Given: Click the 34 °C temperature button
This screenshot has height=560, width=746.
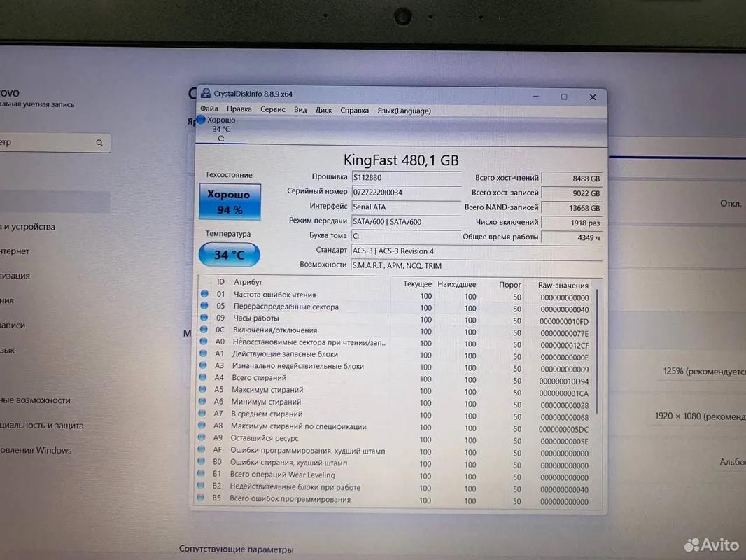Looking at the screenshot, I should click(230, 255).
